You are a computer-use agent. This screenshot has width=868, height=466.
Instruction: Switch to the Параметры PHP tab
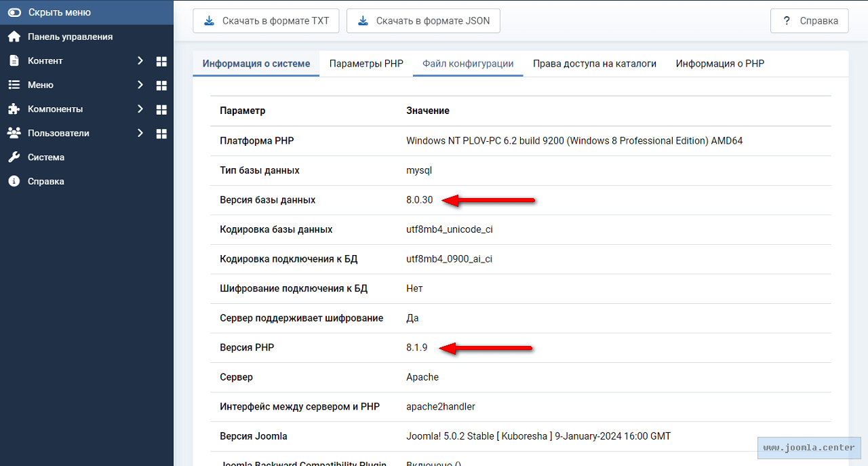(366, 64)
